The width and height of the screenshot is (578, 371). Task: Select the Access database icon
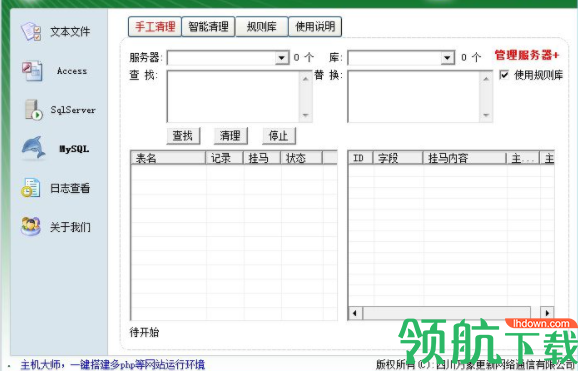point(32,71)
